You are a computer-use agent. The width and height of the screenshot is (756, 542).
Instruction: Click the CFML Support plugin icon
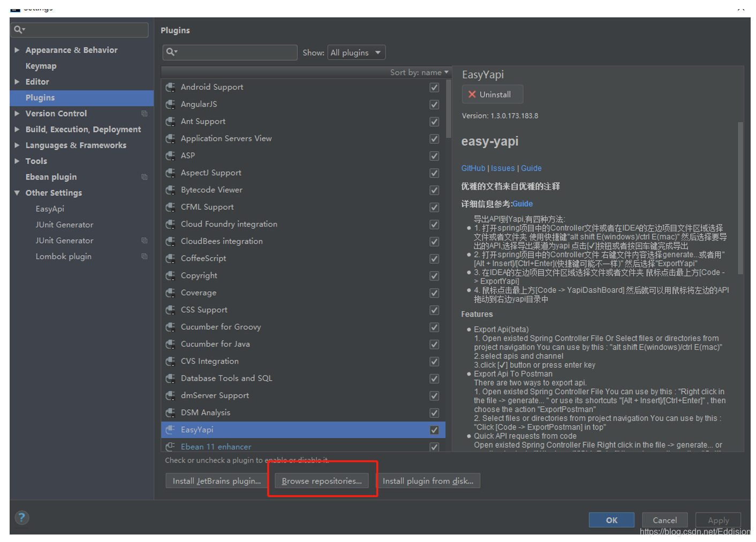pyautogui.click(x=170, y=207)
